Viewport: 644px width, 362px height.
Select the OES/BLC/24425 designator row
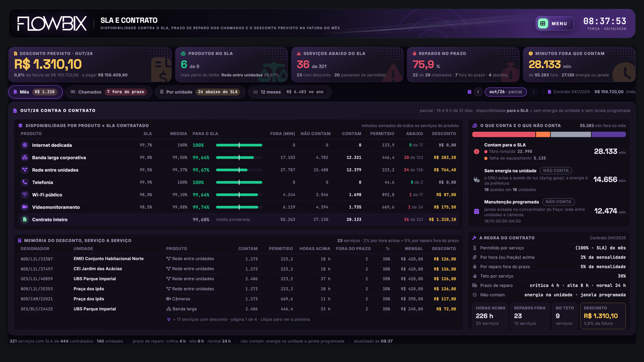point(238,309)
